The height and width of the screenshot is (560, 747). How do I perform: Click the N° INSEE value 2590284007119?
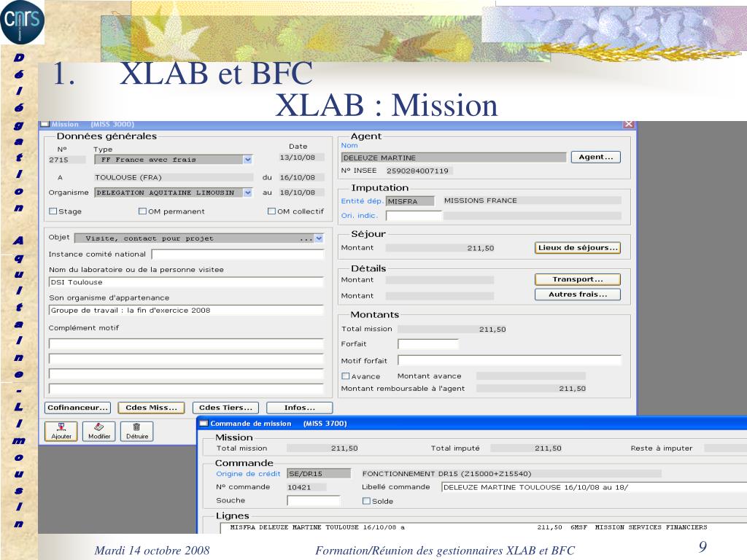click(x=419, y=171)
